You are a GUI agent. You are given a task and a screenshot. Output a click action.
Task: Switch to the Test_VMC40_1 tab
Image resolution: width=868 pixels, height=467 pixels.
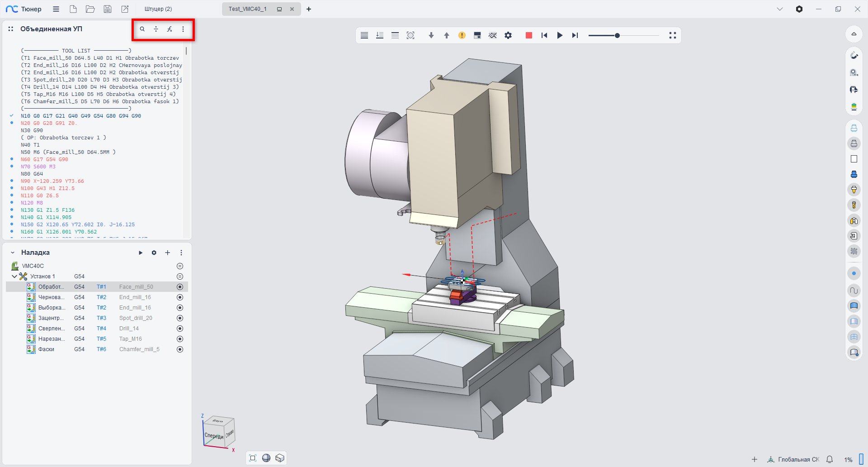click(247, 9)
